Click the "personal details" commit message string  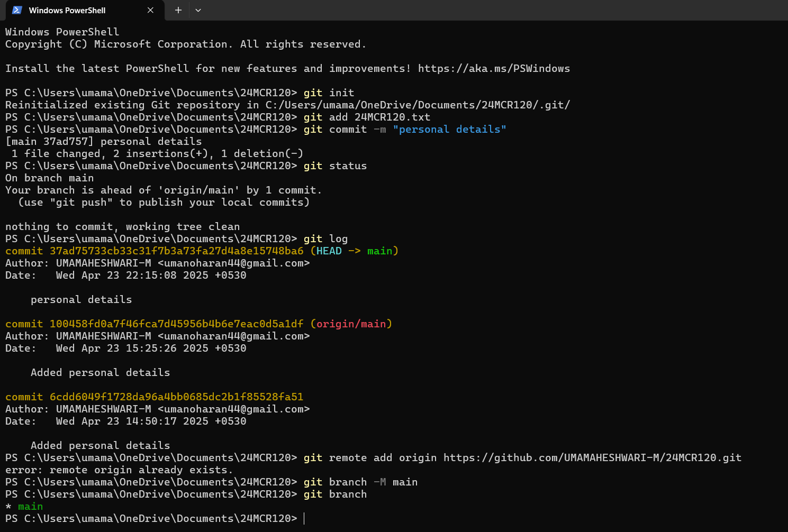(x=449, y=129)
